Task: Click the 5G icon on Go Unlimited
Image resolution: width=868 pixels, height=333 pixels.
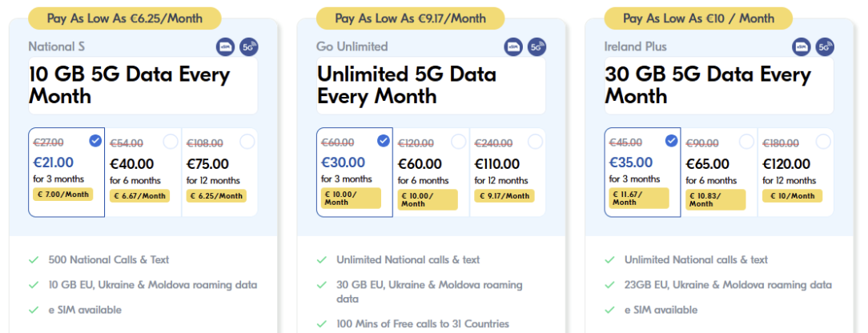Action: (x=536, y=47)
